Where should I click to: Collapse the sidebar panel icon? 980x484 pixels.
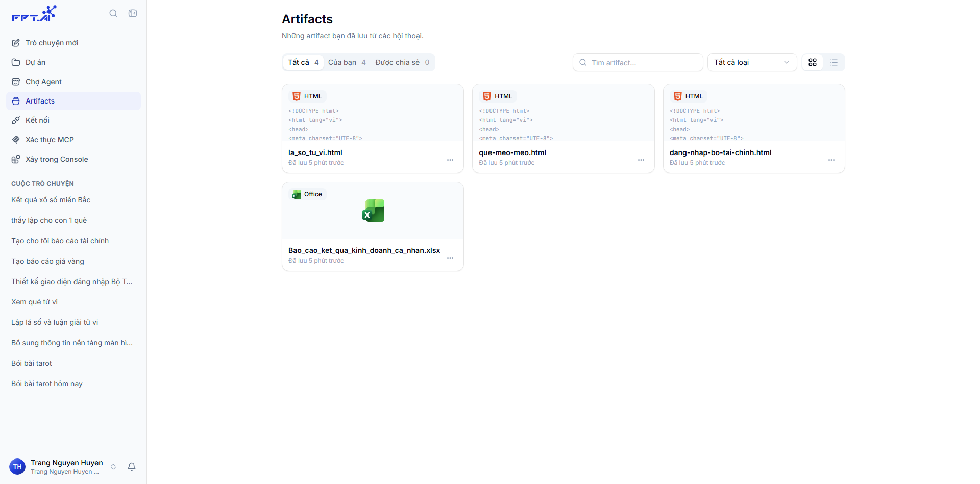[133, 13]
